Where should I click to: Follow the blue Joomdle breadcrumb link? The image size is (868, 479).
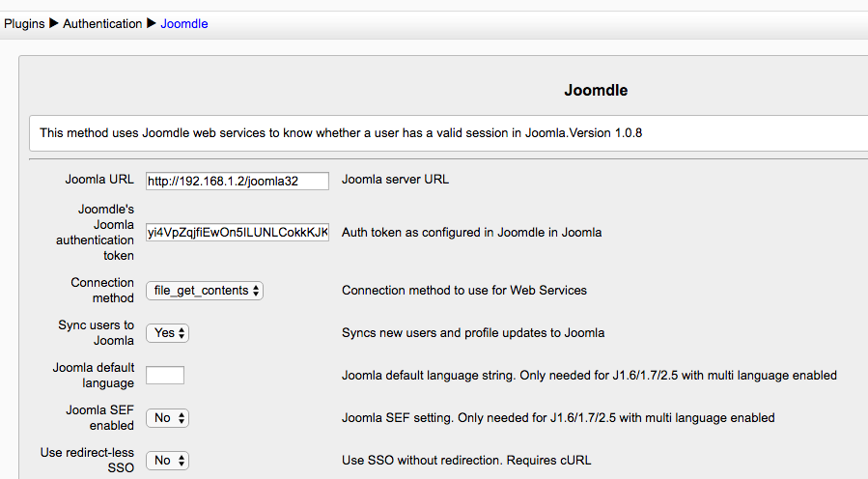click(183, 23)
